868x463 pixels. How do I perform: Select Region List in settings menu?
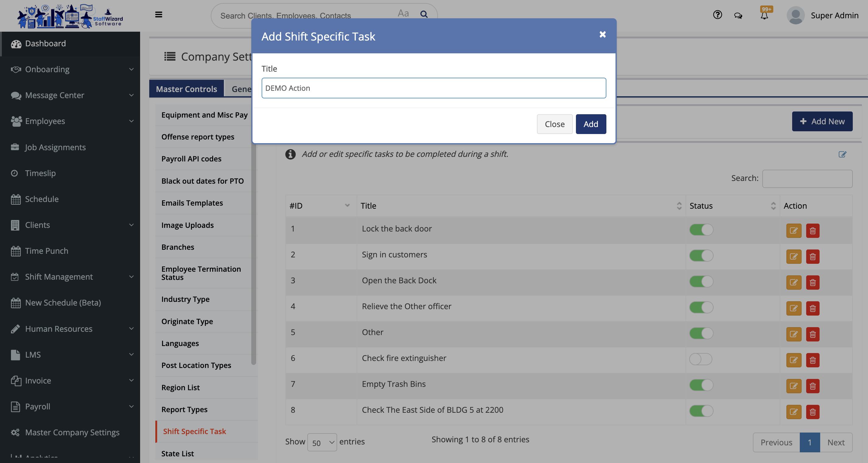pyautogui.click(x=181, y=387)
